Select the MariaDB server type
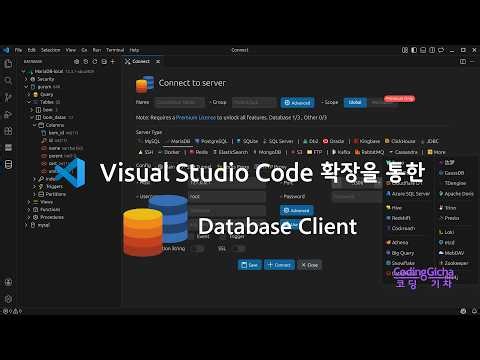 (x=178, y=141)
